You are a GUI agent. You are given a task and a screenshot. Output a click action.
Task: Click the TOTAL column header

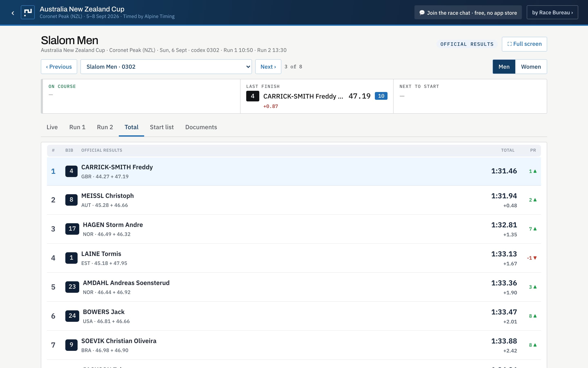[x=508, y=150]
